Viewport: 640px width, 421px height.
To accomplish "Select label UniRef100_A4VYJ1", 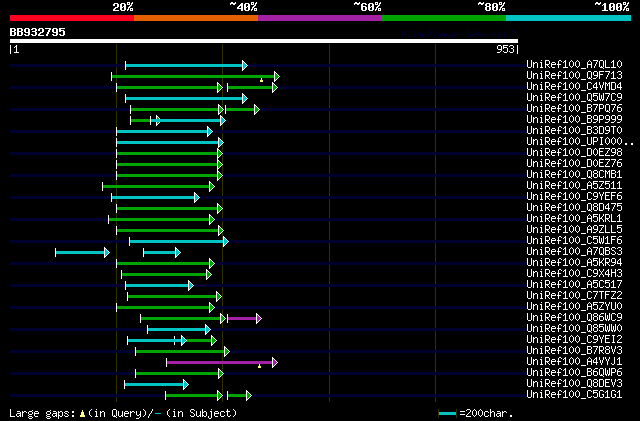I will click(x=574, y=362).
